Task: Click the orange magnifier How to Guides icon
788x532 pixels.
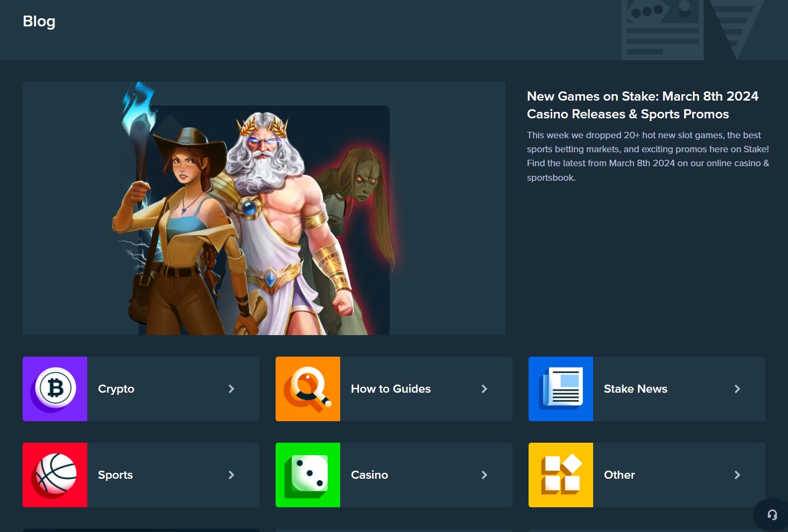Action: (x=308, y=389)
